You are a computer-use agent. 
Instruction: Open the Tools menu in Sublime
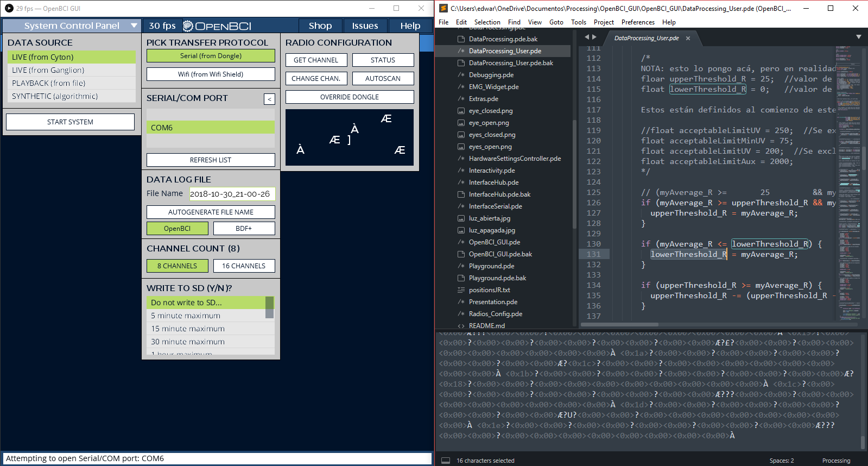[x=579, y=22]
